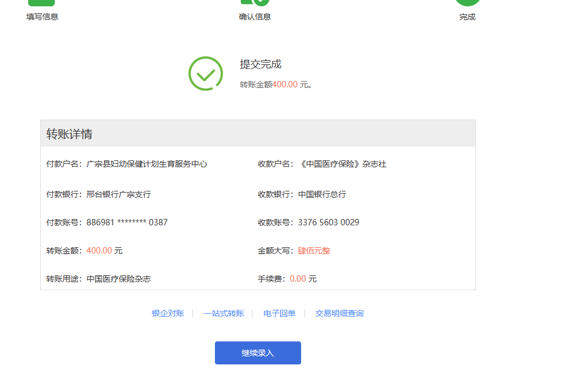Click the 填写信息 step icon
562x392 pixels.
tap(41, 3)
